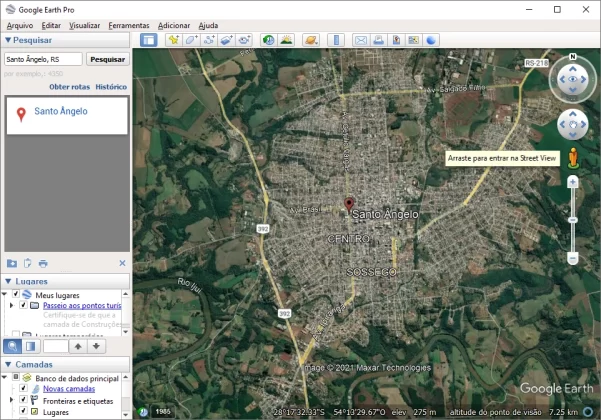Toggle the Meus lugares checkbox
Image resolution: width=601 pixels, height=420 pixels.
[x=16, y=294]
